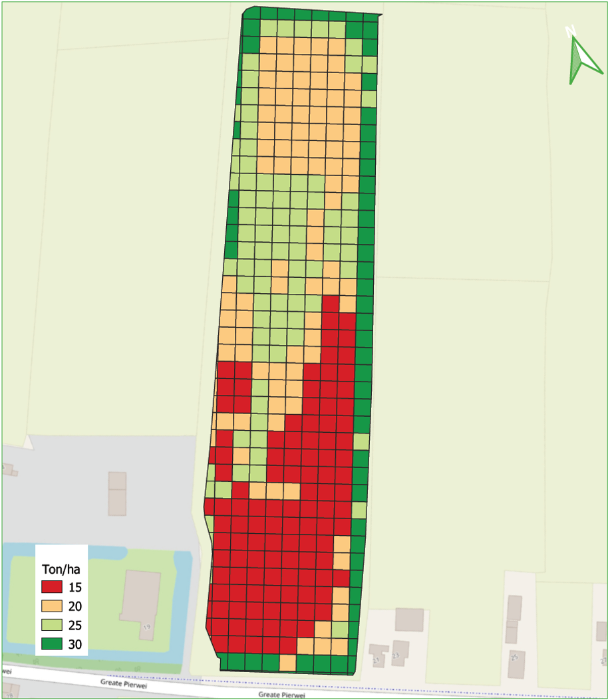Image resolution: width=610 pixels, height=700 pixels.
Task: Click house number 19 building
Action: pyautogui.click(x=141, y=605)
